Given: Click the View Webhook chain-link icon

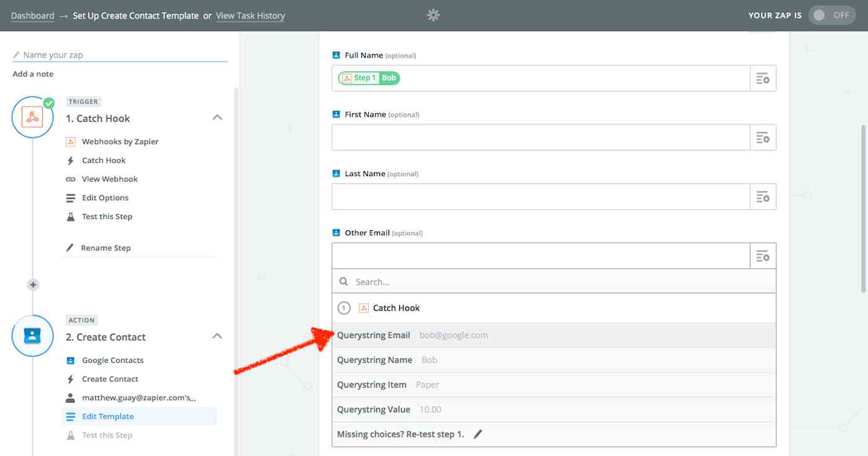Looking at the screenshot, I should [x=71, y=179].
